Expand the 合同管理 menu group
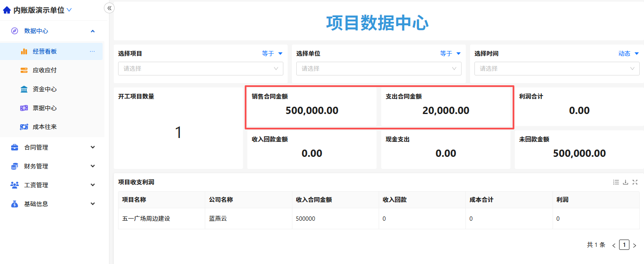The height and width of the screenshot is (264, 644). click(52, 147)
